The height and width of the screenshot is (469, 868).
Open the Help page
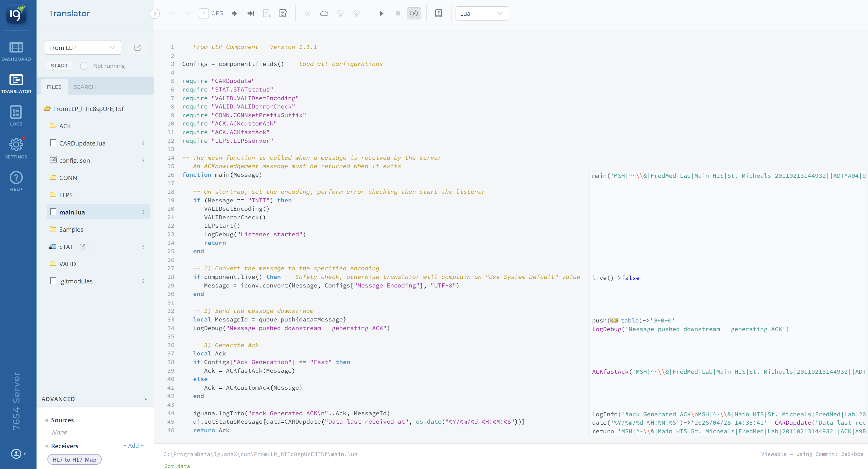(x=16, y=181)
